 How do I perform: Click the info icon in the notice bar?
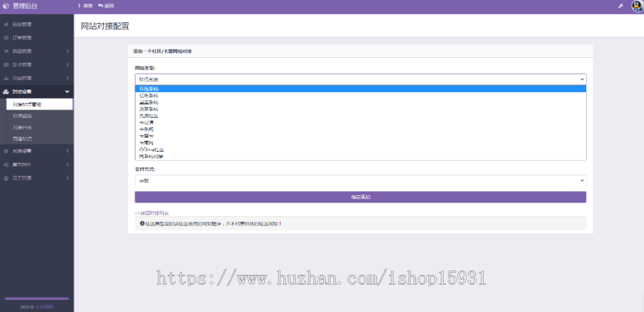pyautogui.click(x=142, y=224)
